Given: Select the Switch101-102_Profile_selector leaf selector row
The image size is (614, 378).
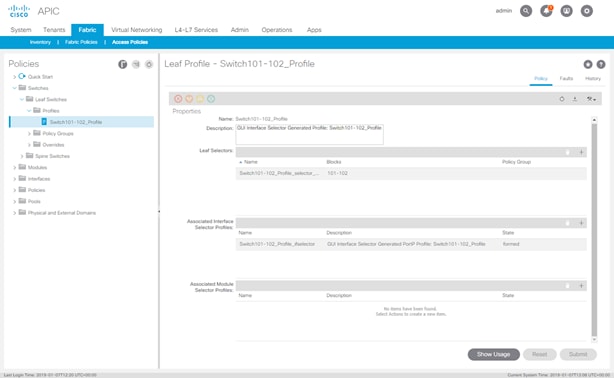Looking at the screenshot, I should point(411,173).
